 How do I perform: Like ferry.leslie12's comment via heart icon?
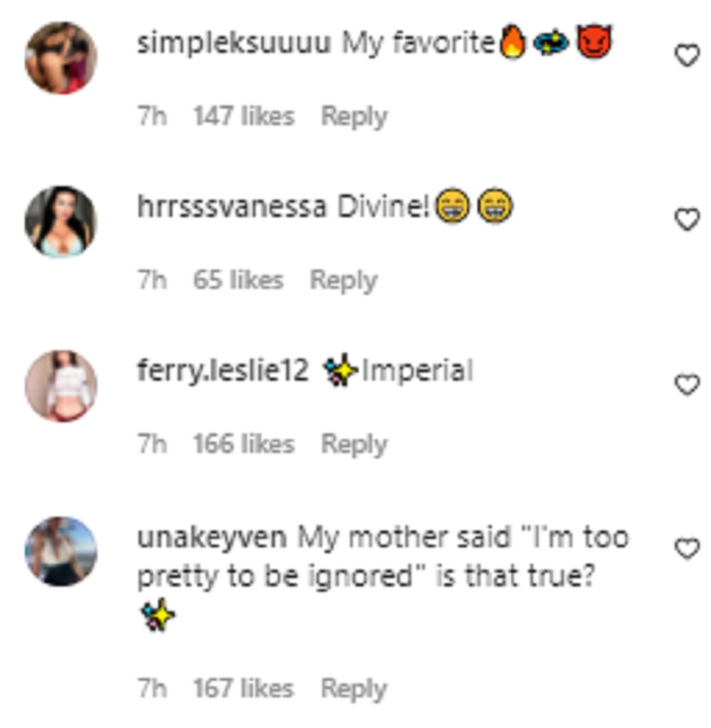[x=687, y=385]
